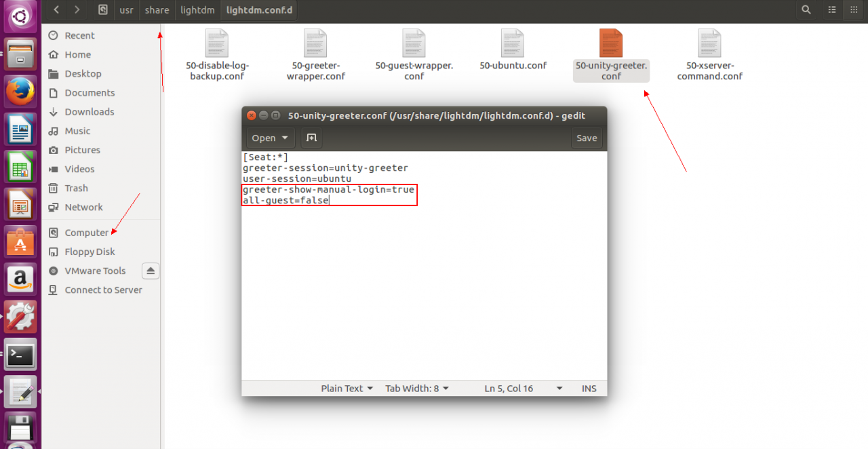Open search in file manager toolbar
The width and height of the screenshot is (868, 449).
(806, 9)
